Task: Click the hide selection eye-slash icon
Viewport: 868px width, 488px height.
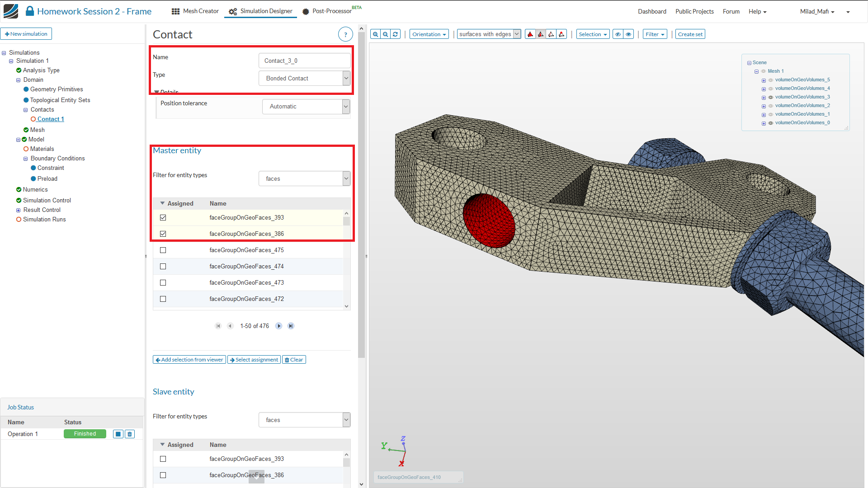Action: pyautogui.click(x=618, y=34)
